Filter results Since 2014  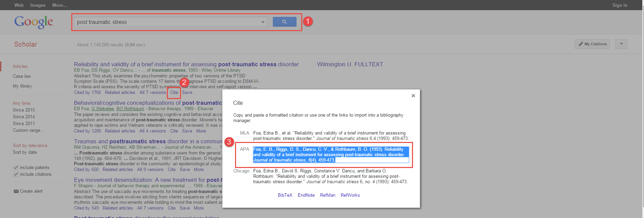click(24, 117)
